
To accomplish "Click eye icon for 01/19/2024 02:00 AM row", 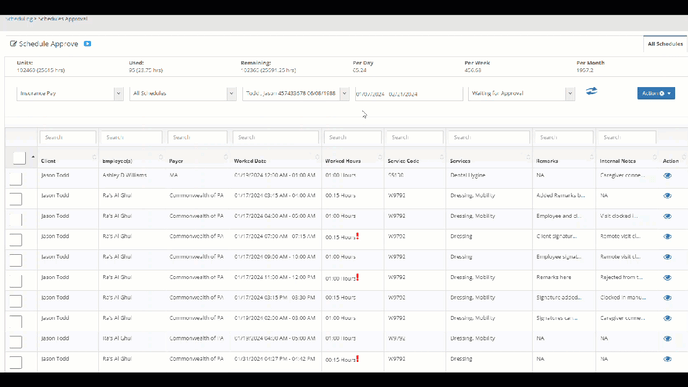I will tap(667, 318).
